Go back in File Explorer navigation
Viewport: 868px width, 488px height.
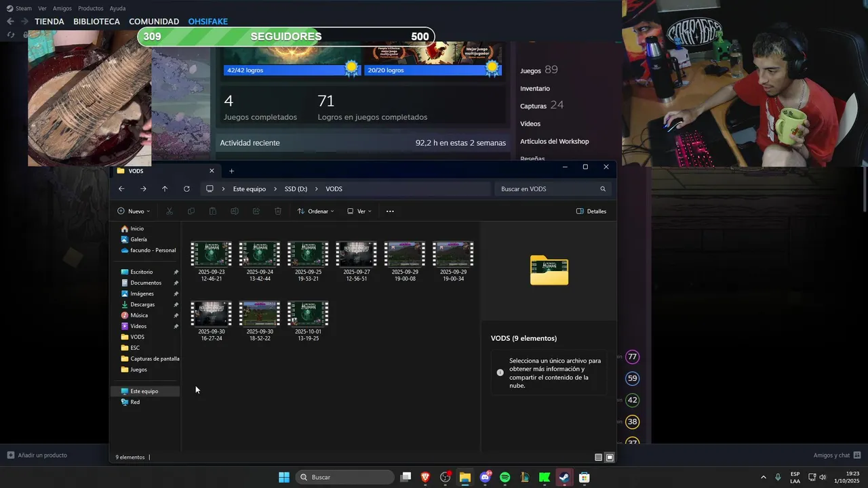tap(121, 189)
